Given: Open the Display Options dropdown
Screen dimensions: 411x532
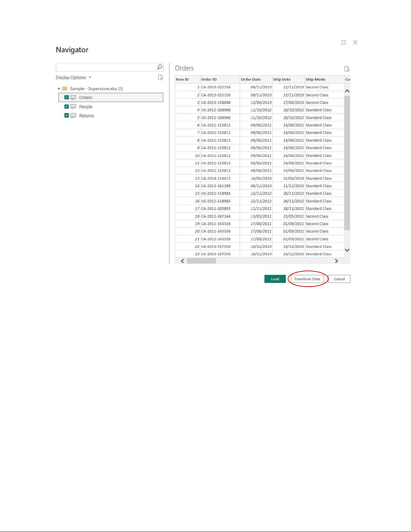Looking at the screenshot, I should [x=73, y=78].
